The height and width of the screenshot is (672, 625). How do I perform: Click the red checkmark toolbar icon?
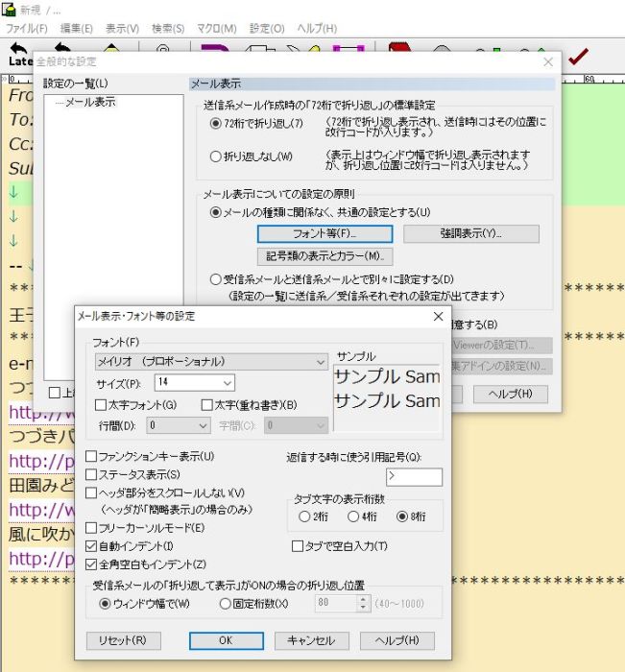pyautogui.click(x=577, y=58)
